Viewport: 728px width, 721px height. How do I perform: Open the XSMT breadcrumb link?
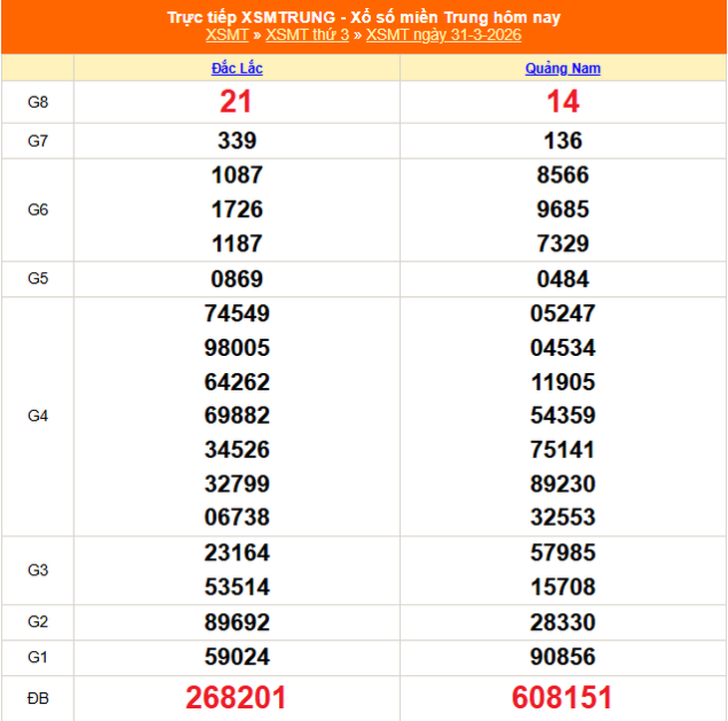pos(227,35)
